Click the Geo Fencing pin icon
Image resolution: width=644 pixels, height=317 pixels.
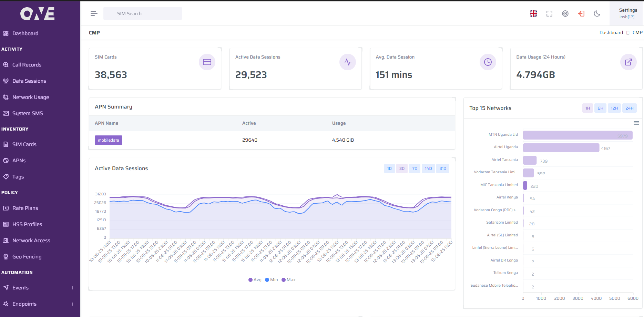[6, 257]
